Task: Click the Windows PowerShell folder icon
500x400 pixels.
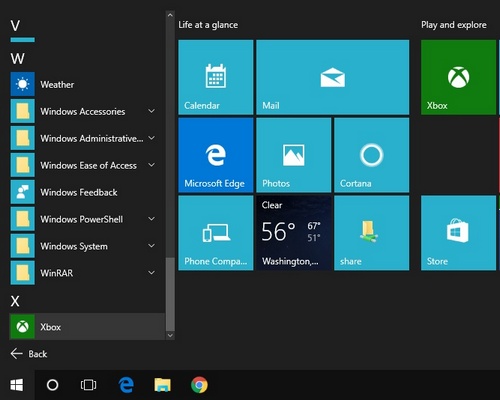Action: [22, 219]
